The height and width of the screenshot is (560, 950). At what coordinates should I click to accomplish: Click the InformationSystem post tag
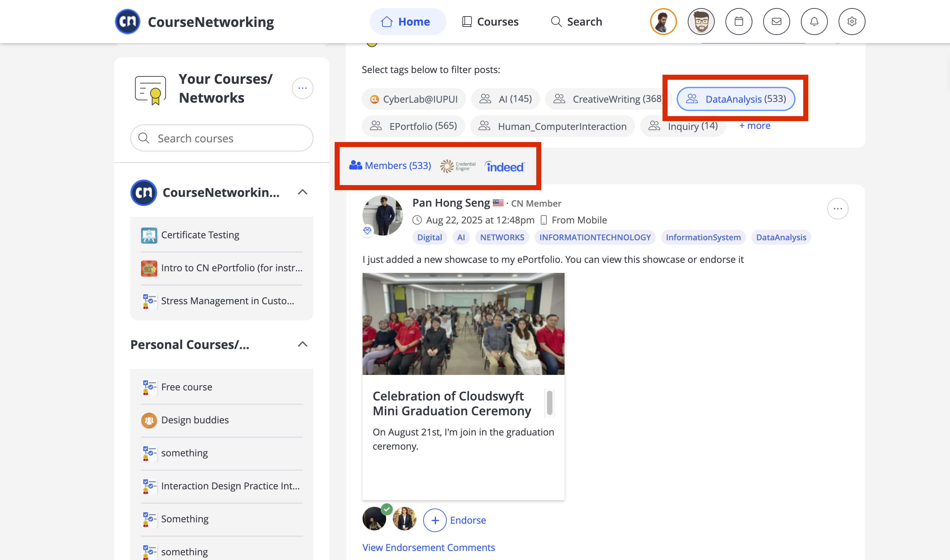click(703, 237)
